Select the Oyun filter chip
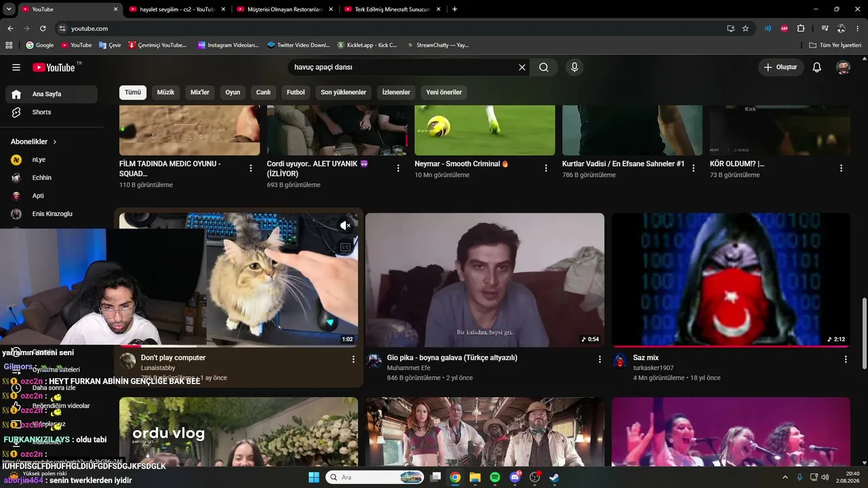Image resolution: width=868 pixels, height=488 pixels. coord(233,92)
